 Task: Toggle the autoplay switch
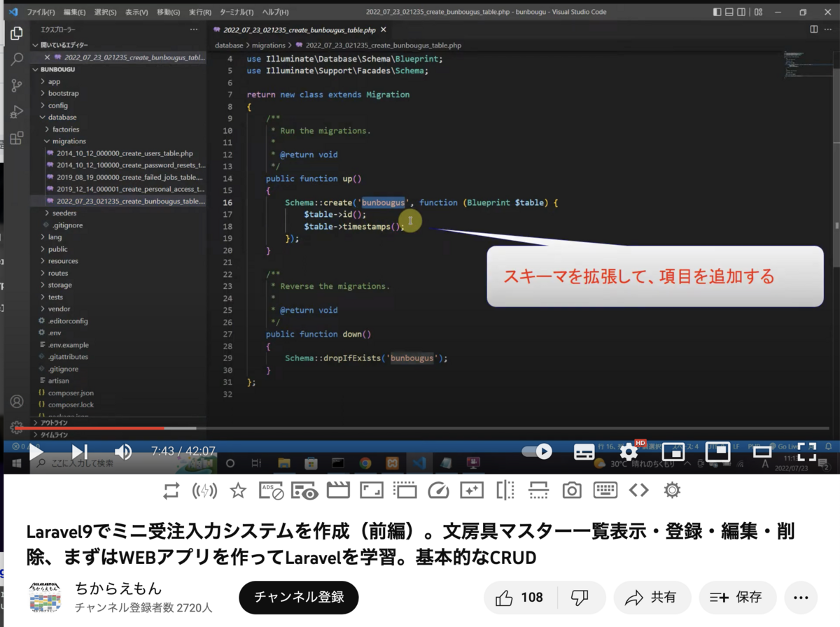click(537, 452)
